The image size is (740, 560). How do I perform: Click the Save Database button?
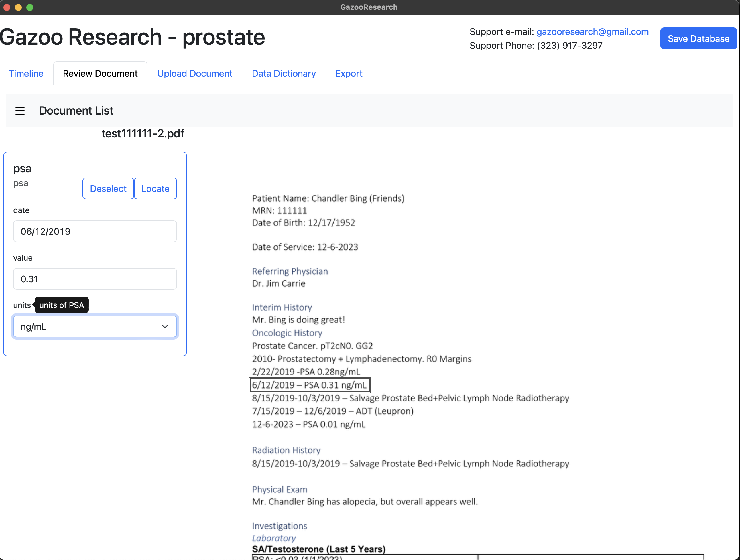[698, 38]
